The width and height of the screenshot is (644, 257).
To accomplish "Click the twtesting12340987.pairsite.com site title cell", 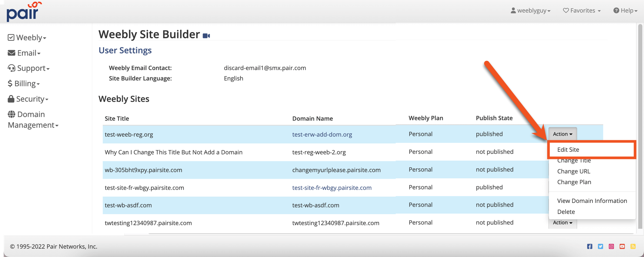I will [148, 223].
